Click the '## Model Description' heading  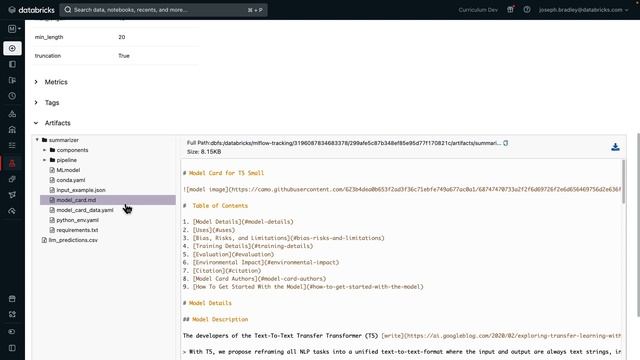point(216,319)
